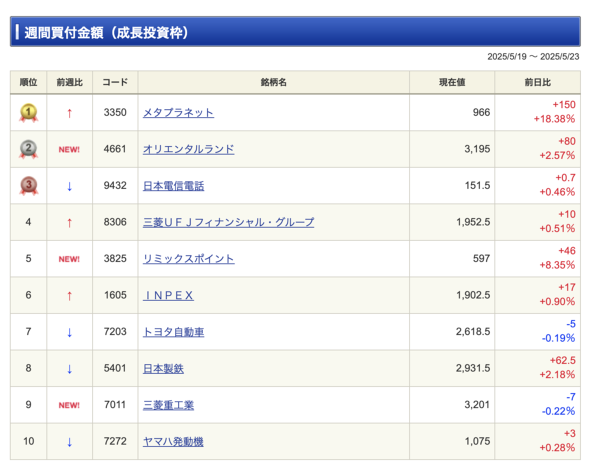
Task: Open the リミックスポイント stock link
Action: [189, 259]
